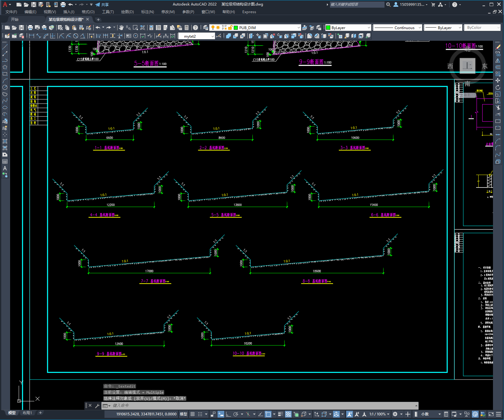The height and width of the screenshot is (420, 504).
Task: Open the Layer Properties Manager
Action: click(x=206, y=28)
